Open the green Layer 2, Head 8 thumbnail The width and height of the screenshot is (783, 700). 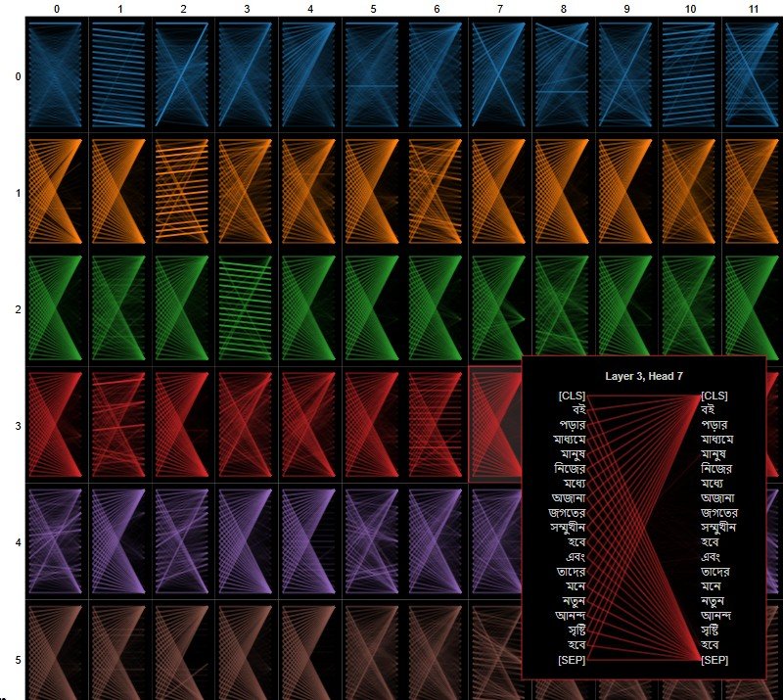(563, 308)
